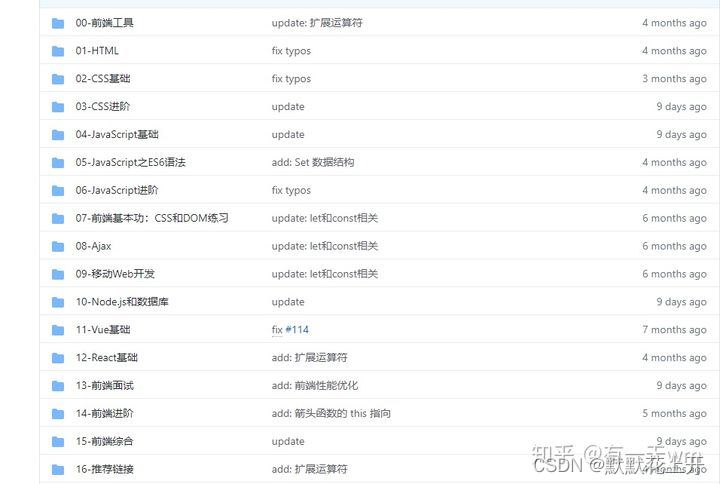
Task: Click '5 months ago' timestamp on 14-前端进阶 row
Action: [x=675, y=413]
